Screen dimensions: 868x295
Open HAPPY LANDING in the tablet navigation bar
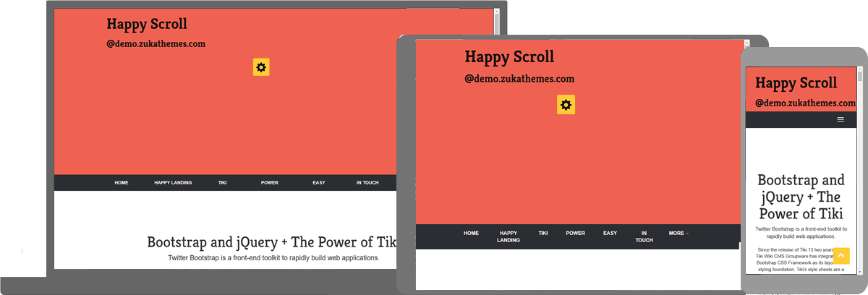pos(509,236)
